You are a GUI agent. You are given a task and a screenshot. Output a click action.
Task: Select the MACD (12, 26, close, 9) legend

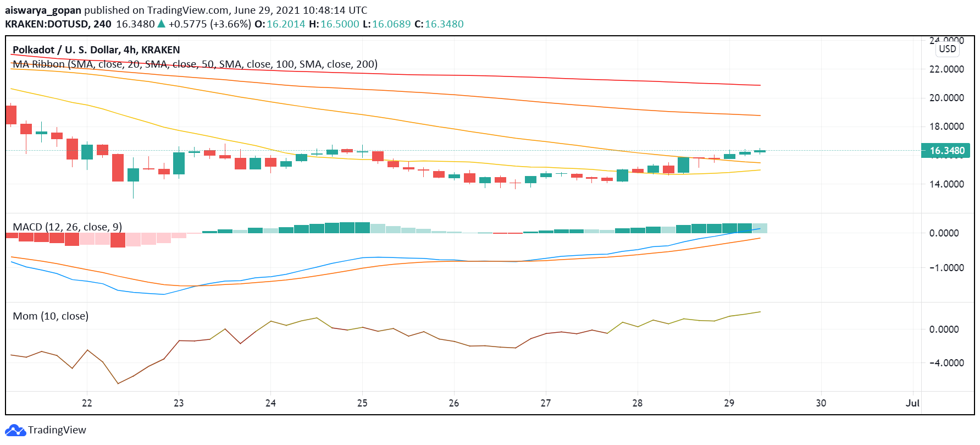[67, 227]
